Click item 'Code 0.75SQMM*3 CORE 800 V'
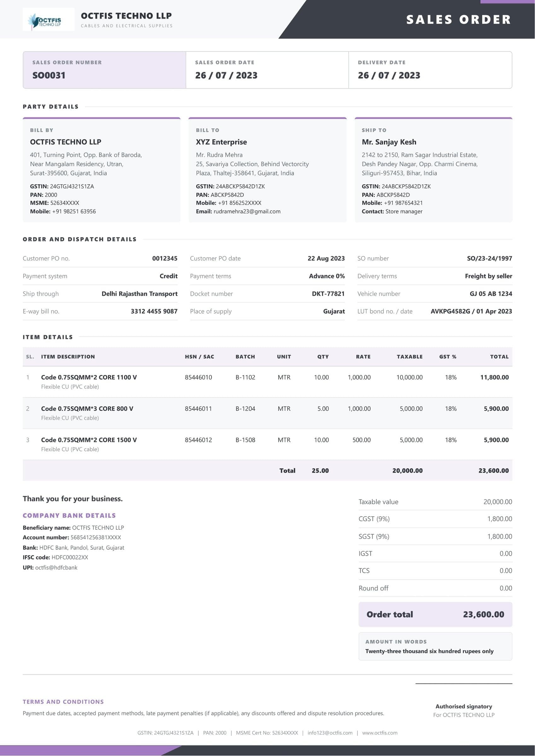Viewport: 535px width, 756px height. (x=87, y=409)
